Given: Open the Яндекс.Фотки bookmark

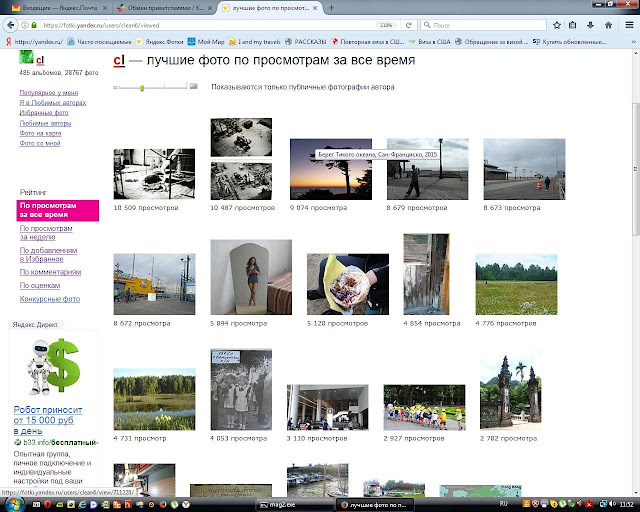Looking at the screenshot, I should tap(160, 42).
